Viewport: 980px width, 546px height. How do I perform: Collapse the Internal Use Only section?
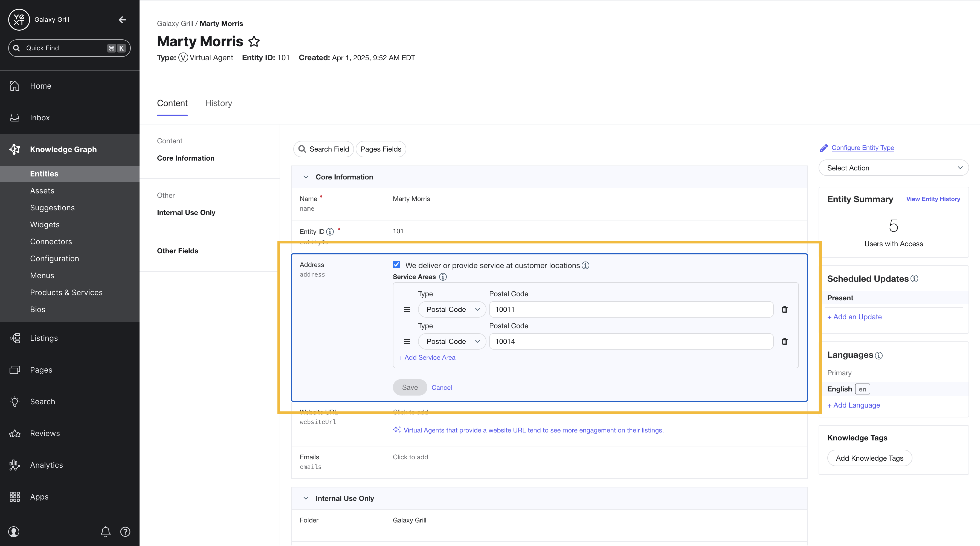[306, 498]
